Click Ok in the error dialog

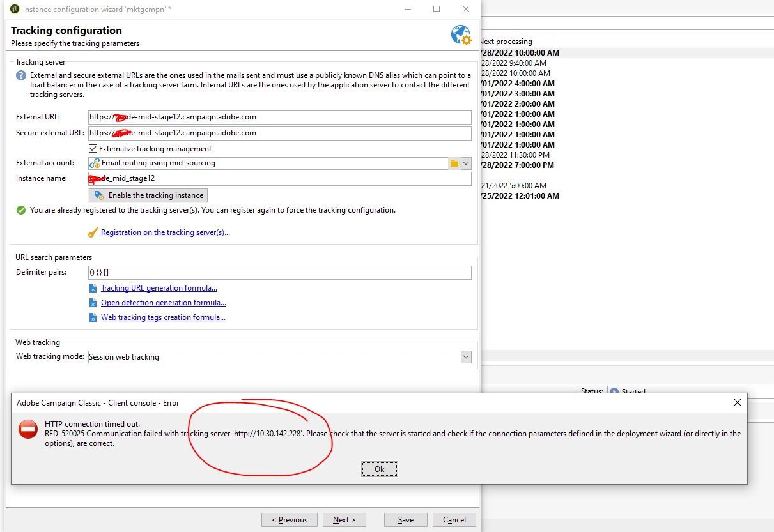[379, 469]
